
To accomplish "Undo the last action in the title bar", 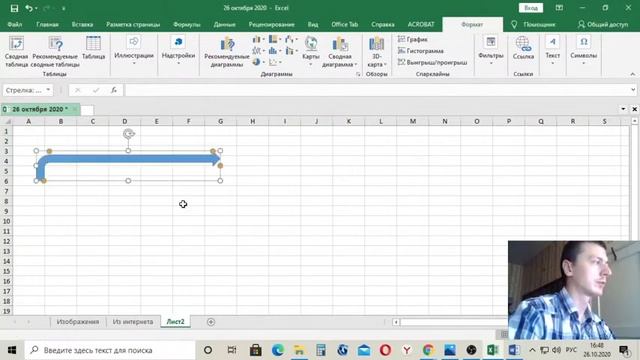I will coord(29,8).
